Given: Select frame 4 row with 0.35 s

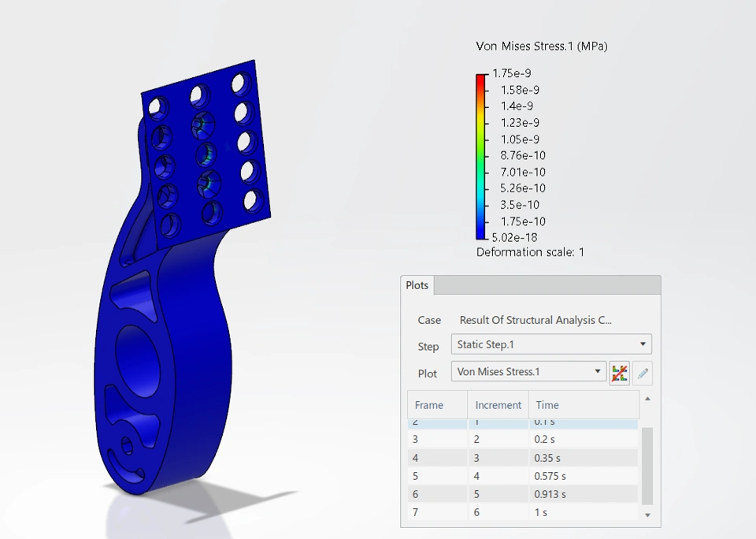Looking at the screenshot, I should [x=523, y=458].
